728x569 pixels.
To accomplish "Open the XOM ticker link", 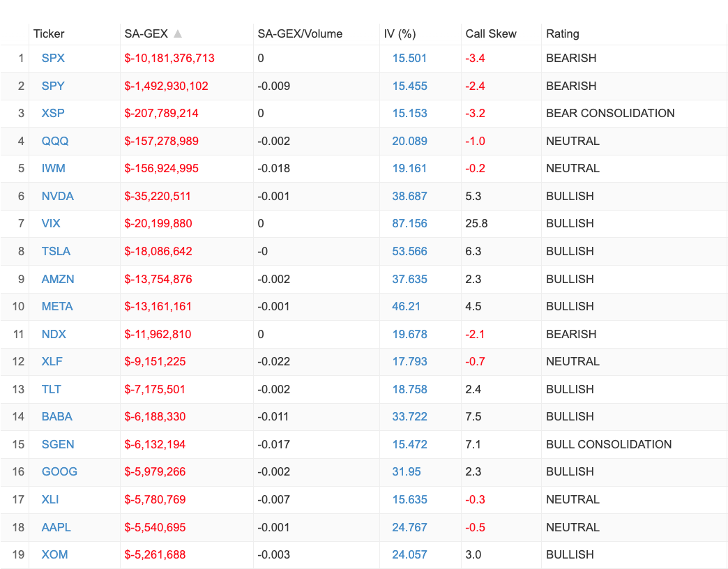I will (x=55, y=555).
